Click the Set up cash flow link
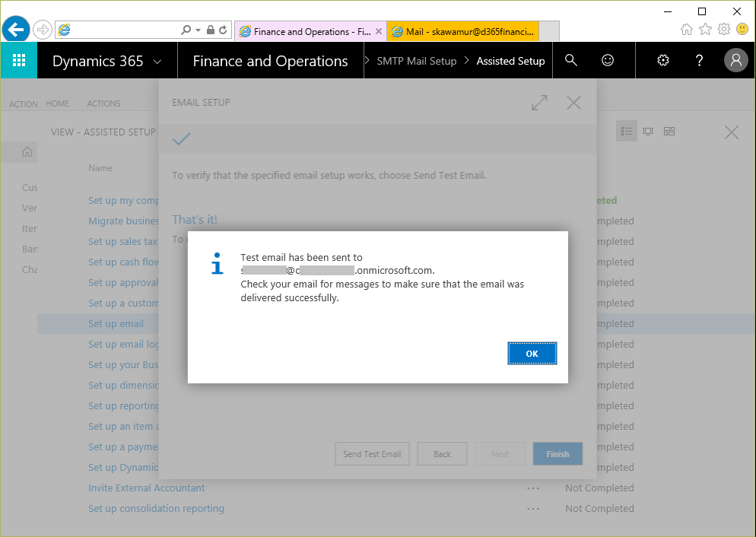This screenshot has height=537, width=756. pos(123,262)
